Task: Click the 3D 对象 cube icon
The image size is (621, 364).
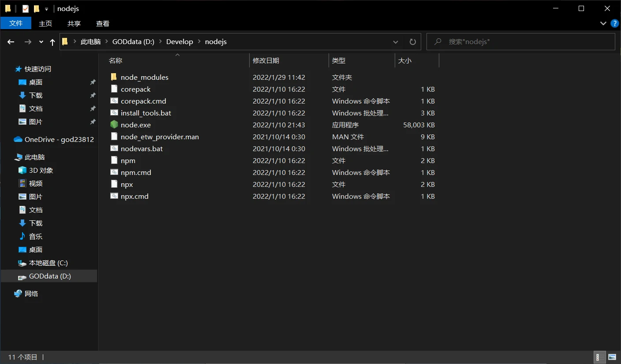Action: click(x=22, y=170)
